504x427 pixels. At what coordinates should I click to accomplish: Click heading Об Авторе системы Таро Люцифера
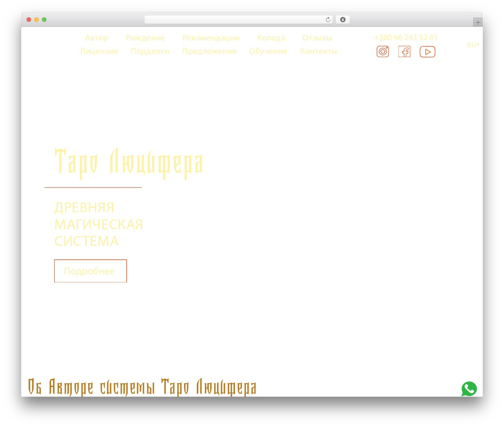[142, 387]
